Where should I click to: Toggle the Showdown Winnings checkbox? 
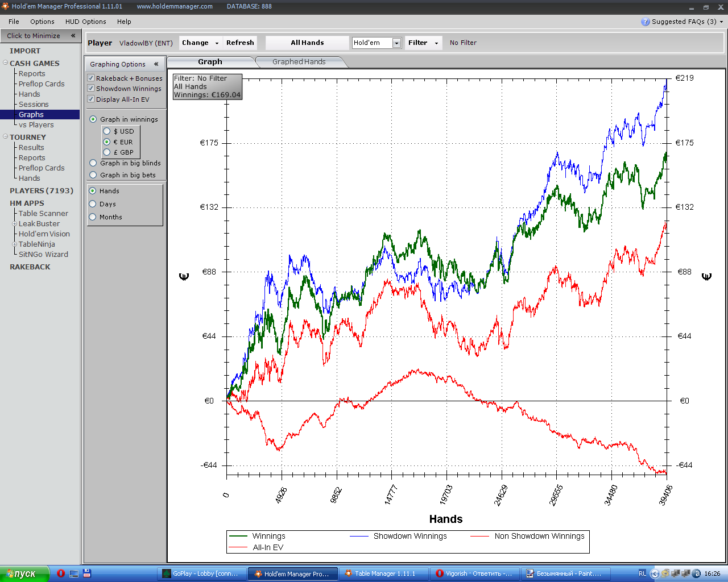90,88
